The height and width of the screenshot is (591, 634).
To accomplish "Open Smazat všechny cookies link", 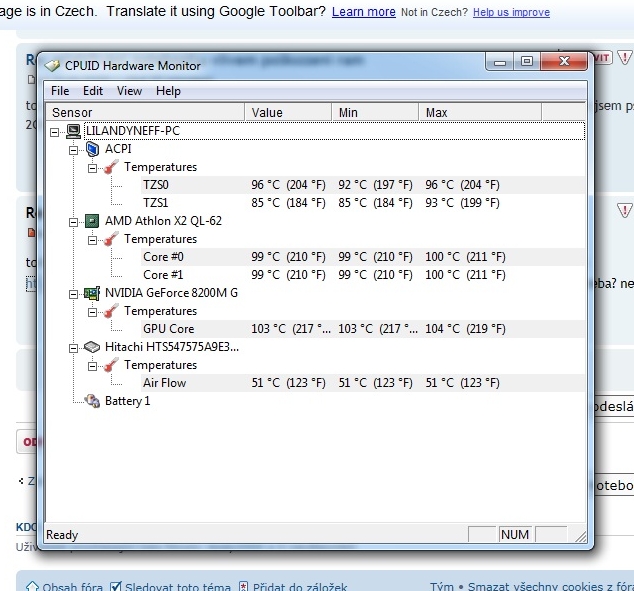I will 551,586.
